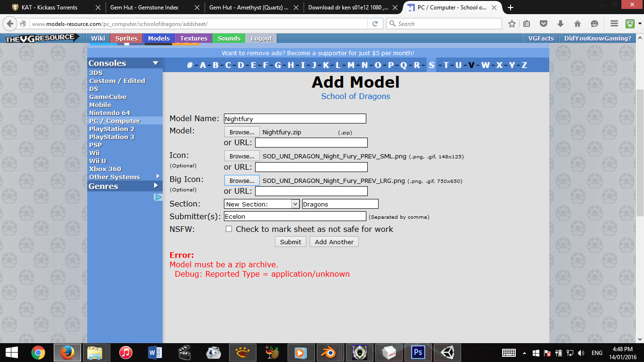This screenshot has height=362, width=644.
Task: Open the shield extension dropdown arrow
Action: (640, 24)
